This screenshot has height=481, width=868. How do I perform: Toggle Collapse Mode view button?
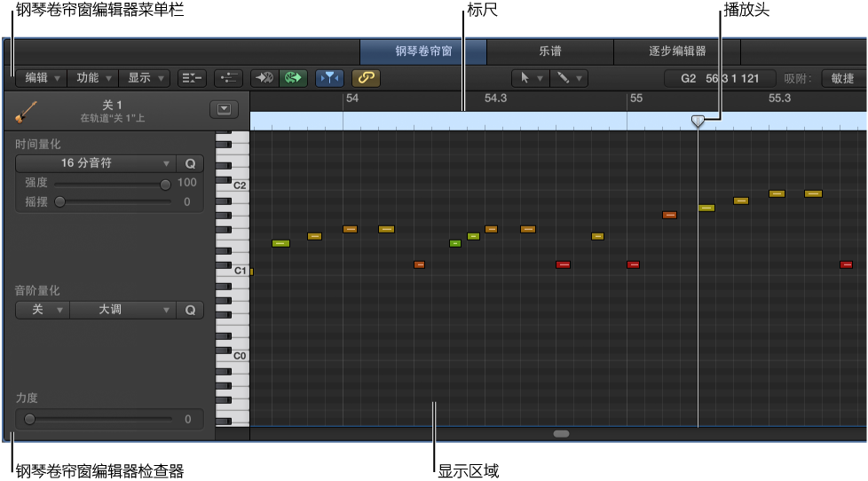point(192,78)
